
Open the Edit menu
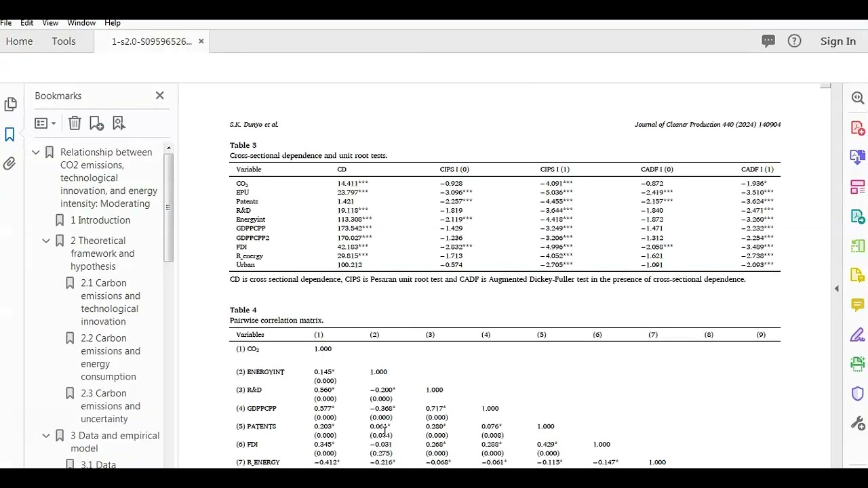(x=27, y=22)
